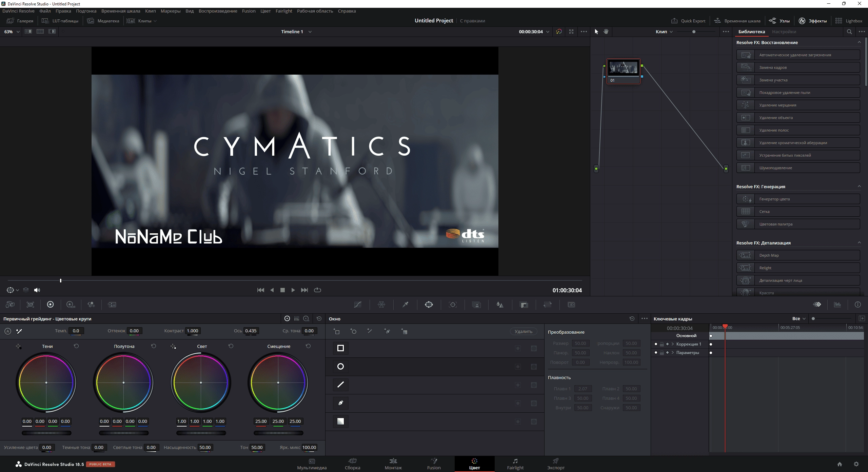Open the Tracker palette icon

[453, 304]
